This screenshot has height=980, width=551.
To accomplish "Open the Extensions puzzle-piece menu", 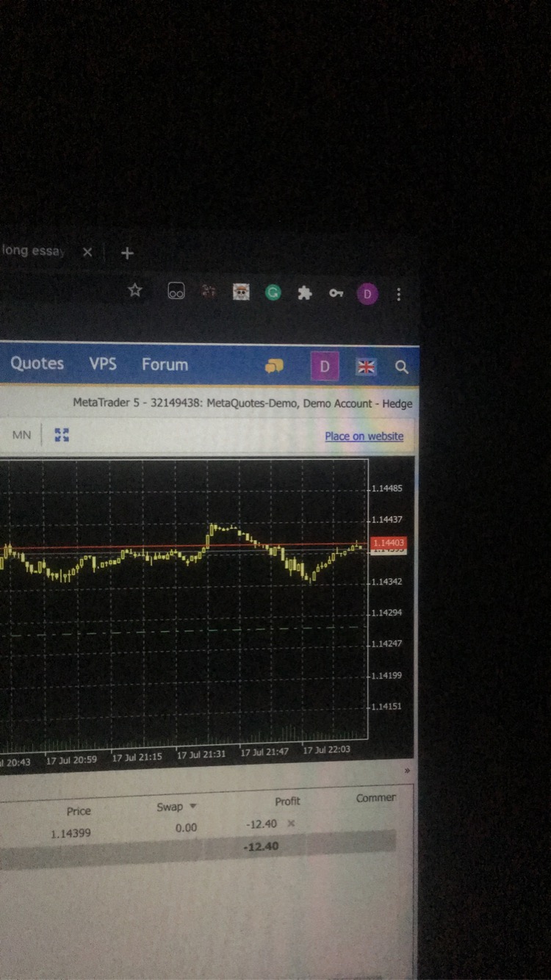I will click(x=305, y=293).
